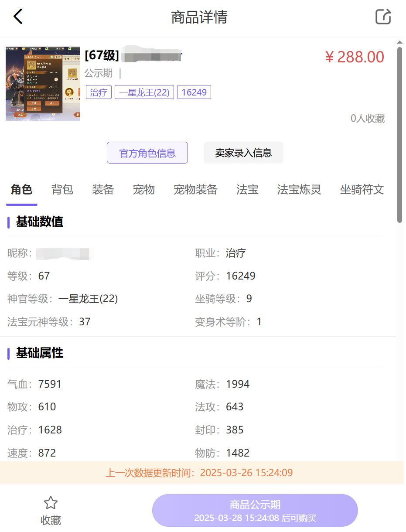Viewport: 406px width, 532px height.
Task: Tap the share icon at top right
Action: (383, 17)
